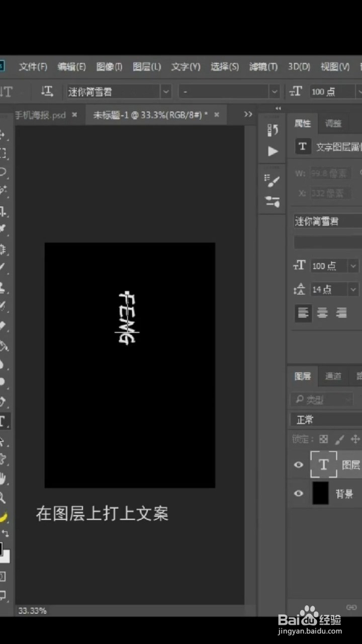The width and height of the screenshot is (362, 644).
Task: Open the 选择(S) menu
Action: click(x=224, y=66)
